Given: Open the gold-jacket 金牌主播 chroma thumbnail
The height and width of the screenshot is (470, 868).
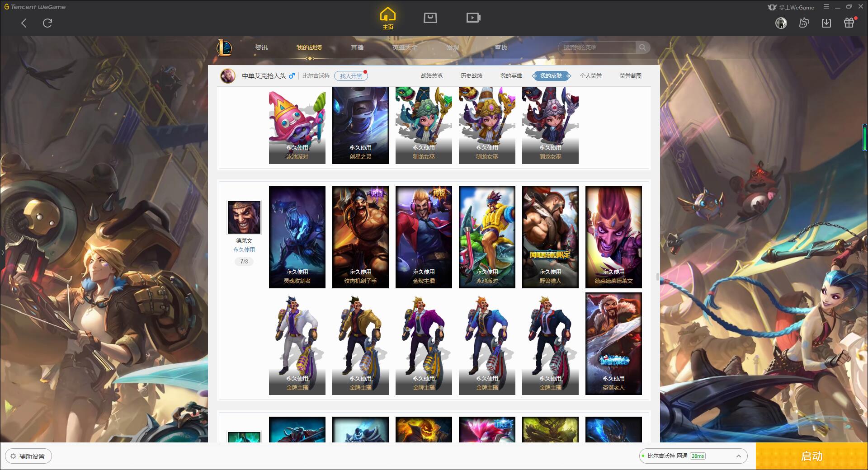Looking at the screenshot, I should click(x=360, y=343).
